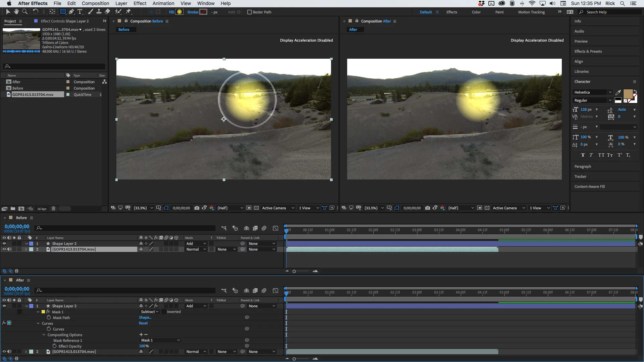This screenshot has width=644, height=362.
Task: Switch to the Effects workspace
Action: [x=451, y=12]
